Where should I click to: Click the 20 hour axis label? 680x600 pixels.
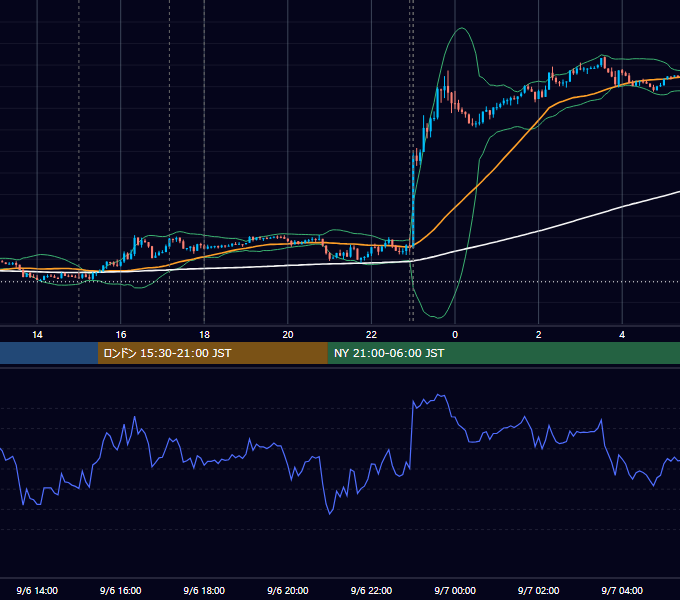[x=288, y=335]
